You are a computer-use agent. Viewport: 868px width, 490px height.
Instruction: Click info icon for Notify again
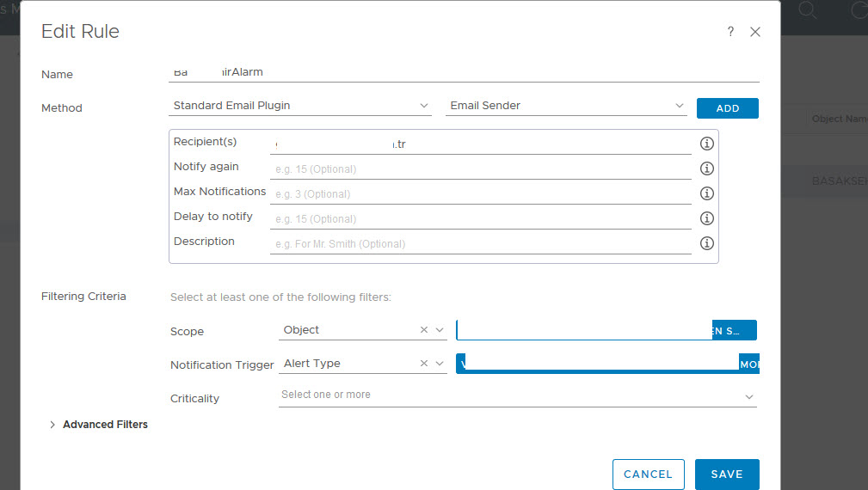pos(707,168)
